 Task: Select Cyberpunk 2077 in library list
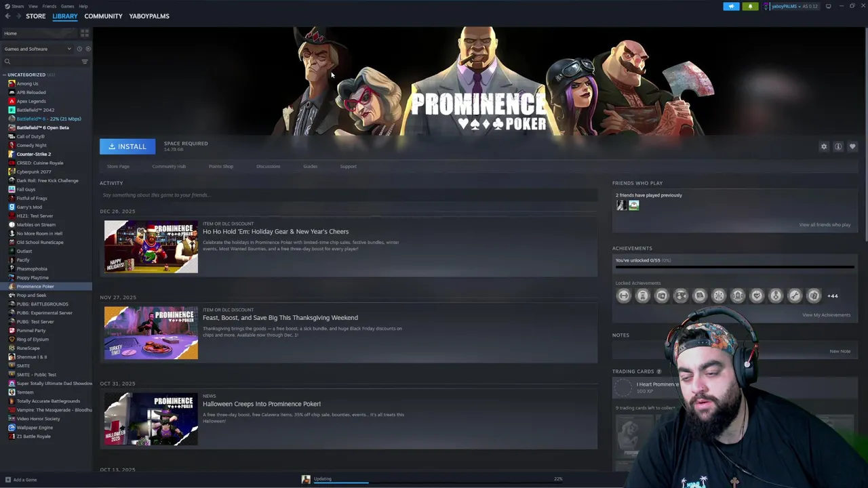[46, 171]
